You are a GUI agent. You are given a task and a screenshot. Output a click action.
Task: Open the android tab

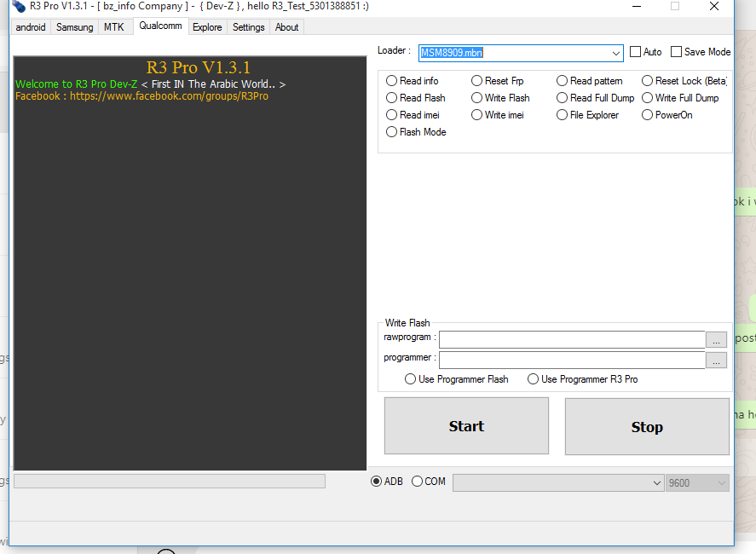pos(31,27)
